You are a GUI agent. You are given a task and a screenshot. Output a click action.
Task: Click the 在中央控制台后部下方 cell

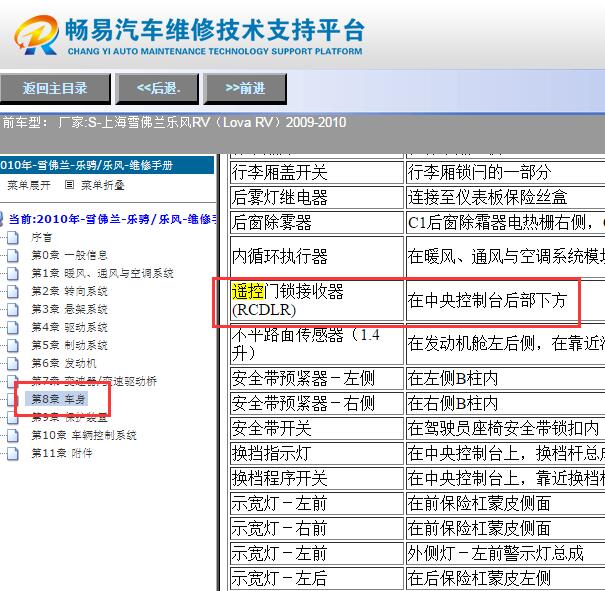(505, 301)
